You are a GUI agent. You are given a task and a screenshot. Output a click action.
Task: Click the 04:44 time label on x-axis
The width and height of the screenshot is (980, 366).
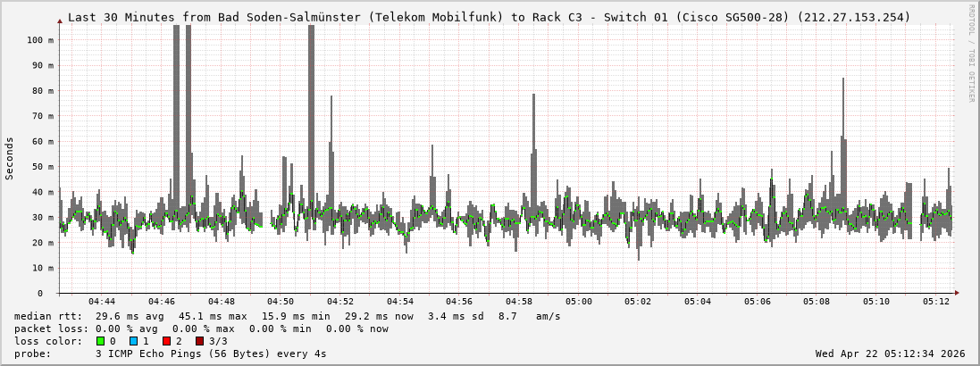coord(102,302)
